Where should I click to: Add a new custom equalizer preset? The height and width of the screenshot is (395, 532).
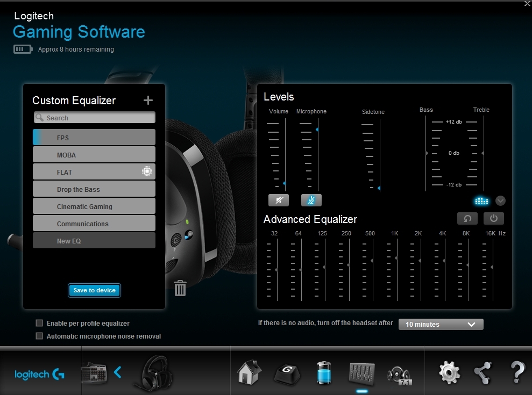pos(148,100)
